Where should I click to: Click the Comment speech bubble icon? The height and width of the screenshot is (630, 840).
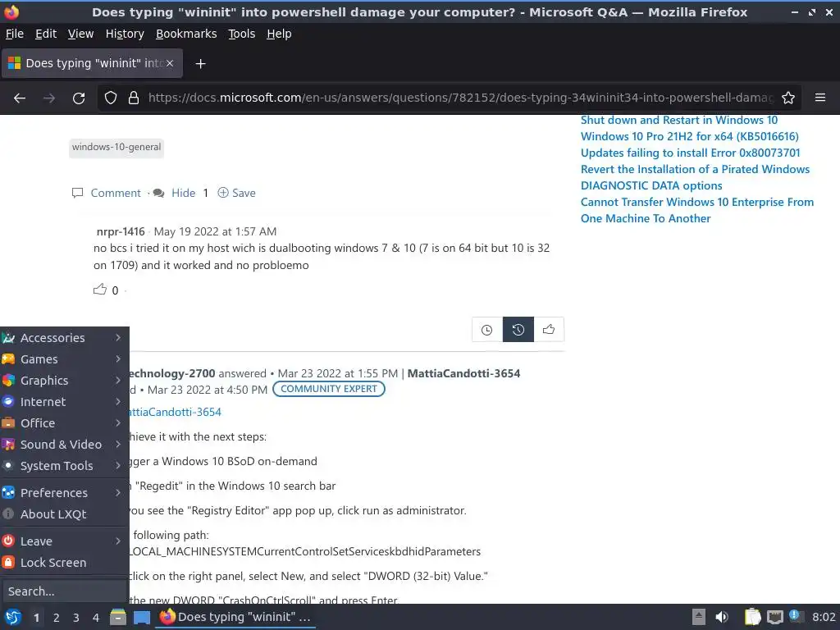click(x=78, y=193)
